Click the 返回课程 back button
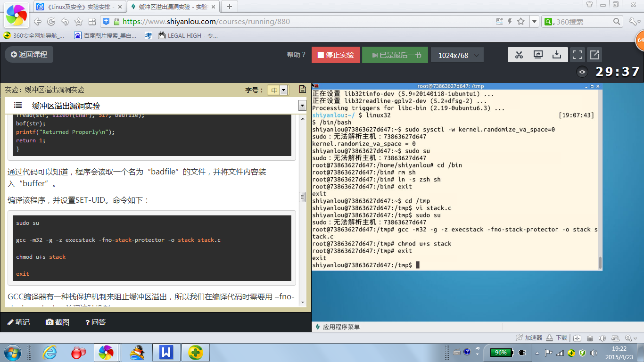The width and height of the screenshot is (644, 362). (x=29, y=55)
